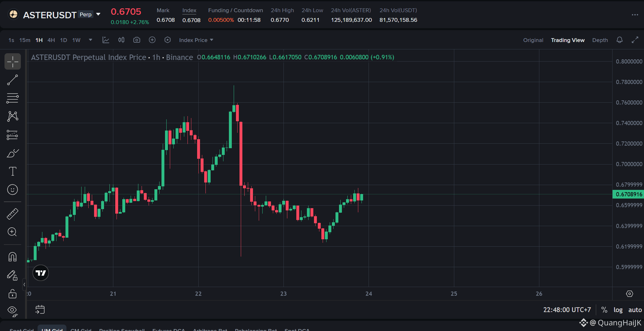This screenshot has width=644, height=331.
Task: Click the ASTERUSDT pair name
Action: [x=50, y=15]
